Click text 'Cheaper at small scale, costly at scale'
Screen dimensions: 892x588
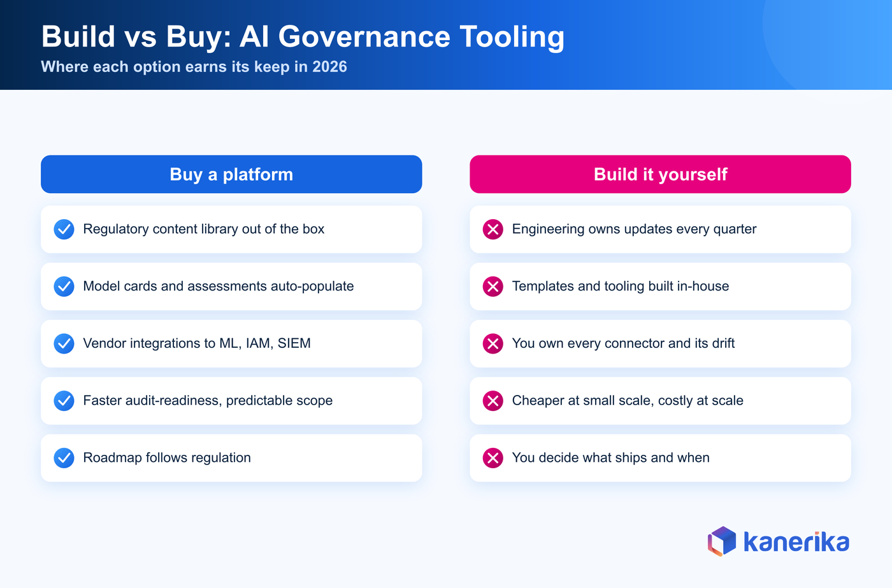[x=628, y=401]
